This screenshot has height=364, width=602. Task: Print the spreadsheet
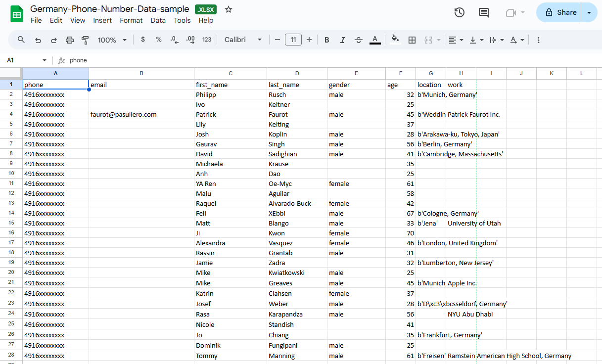[70, 40]
